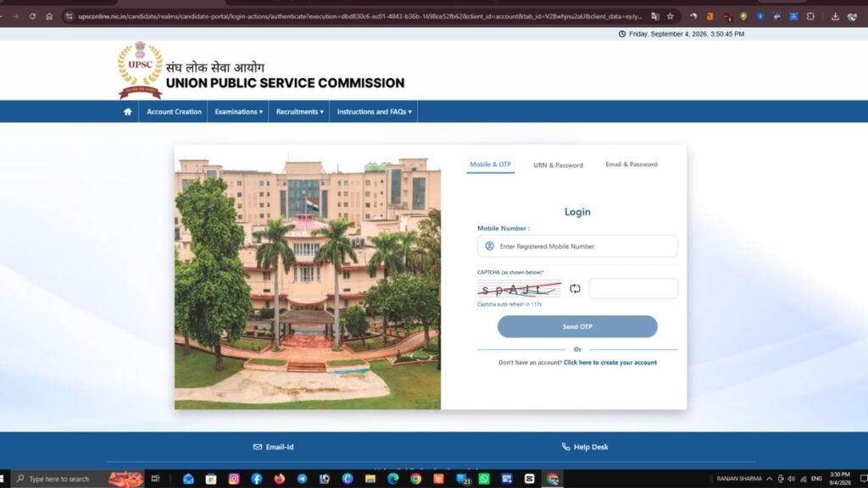Click the CAPTCHA image
This screenshot has width=868, height=488.
click(520, 290)
